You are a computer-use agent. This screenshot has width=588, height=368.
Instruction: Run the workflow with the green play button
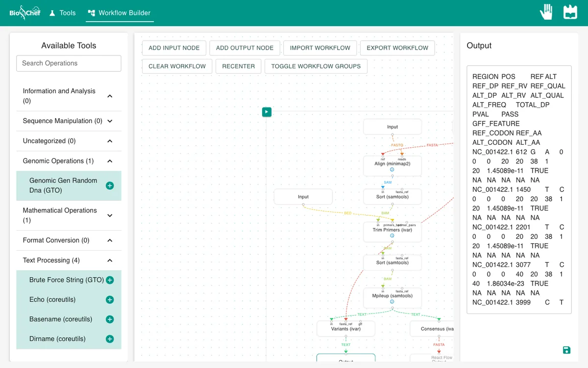click(x=267, y=112)
